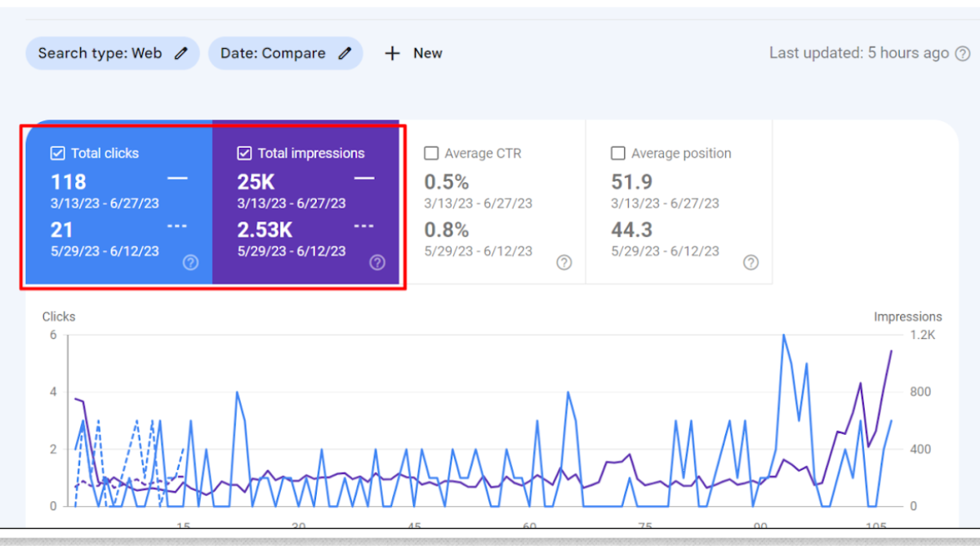This screenshot has height=546, width=980.
Task: Uncheck the Total impressions checkbox
Action: (244, 153)
